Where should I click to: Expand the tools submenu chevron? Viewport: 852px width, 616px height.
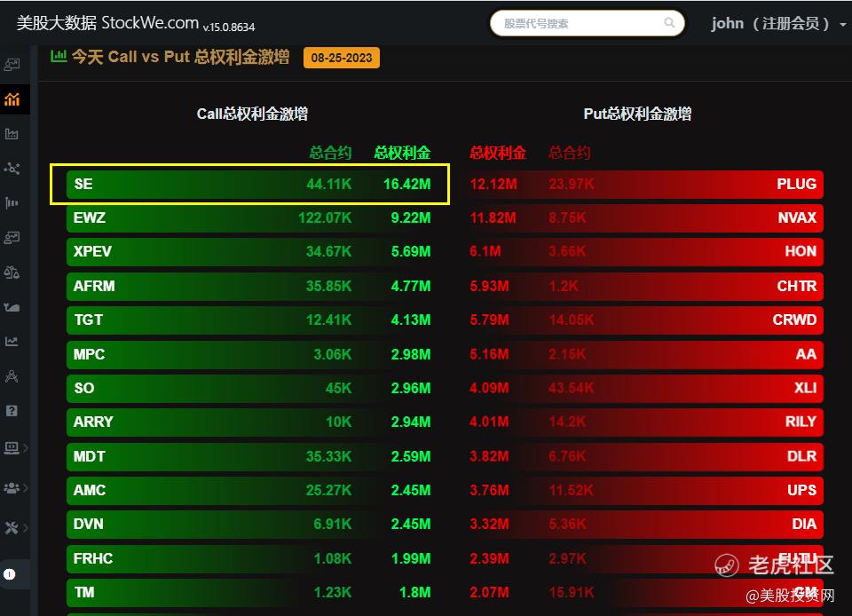26,527
